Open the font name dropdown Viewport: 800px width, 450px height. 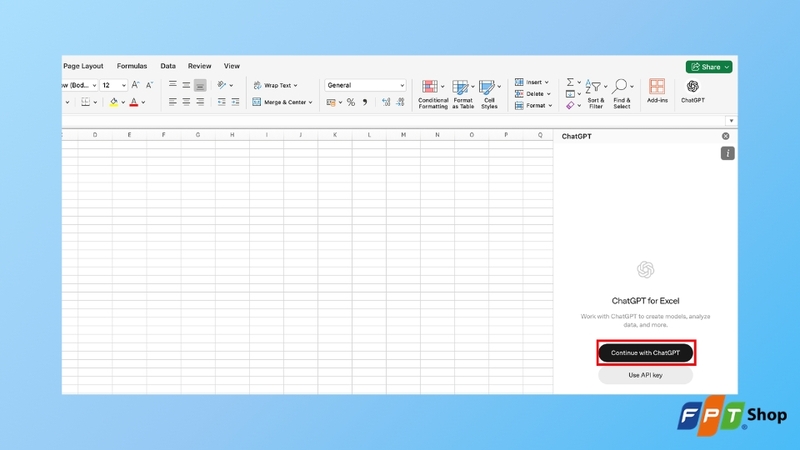(x=94, y=85)
